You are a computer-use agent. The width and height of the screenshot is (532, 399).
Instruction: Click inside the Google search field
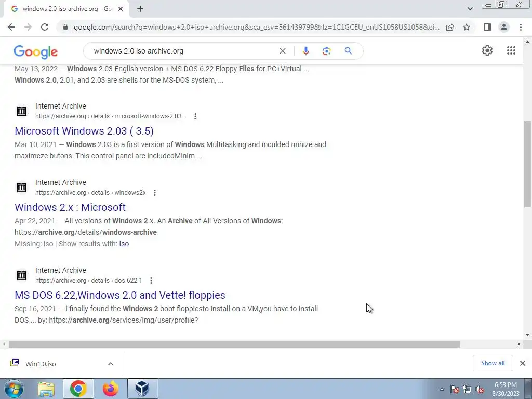pos(183,51)
